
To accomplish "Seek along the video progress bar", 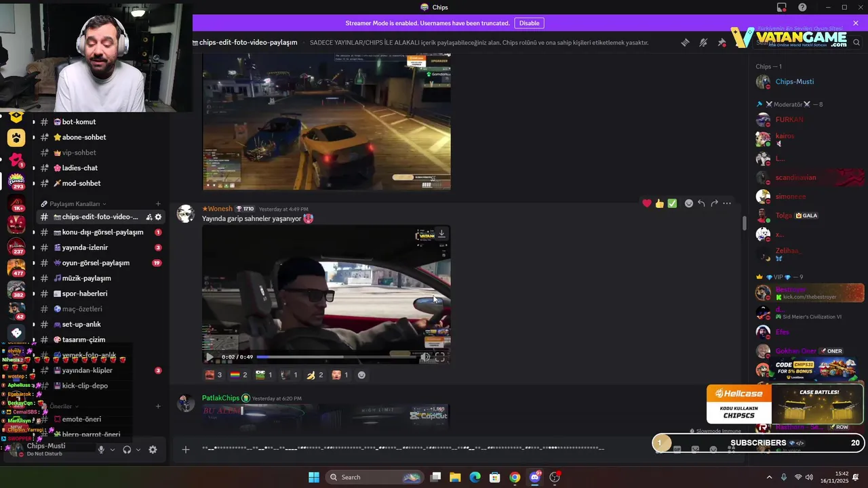I will point(336,357).
